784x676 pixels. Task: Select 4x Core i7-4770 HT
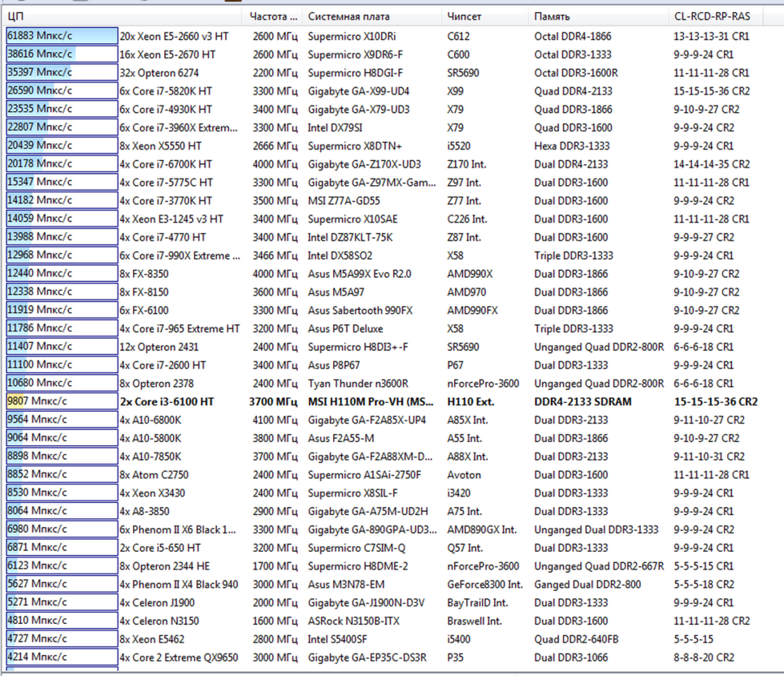(x=163, y=237)
